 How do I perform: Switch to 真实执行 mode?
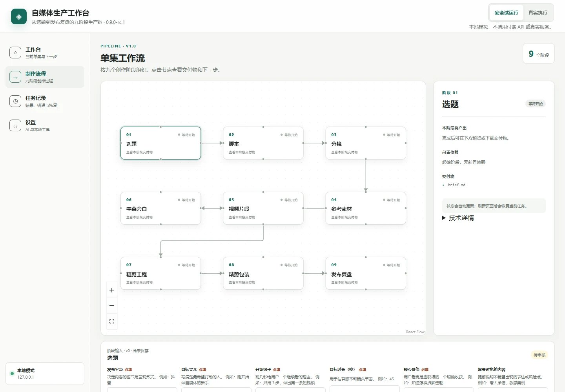click(x=538, y=13)
